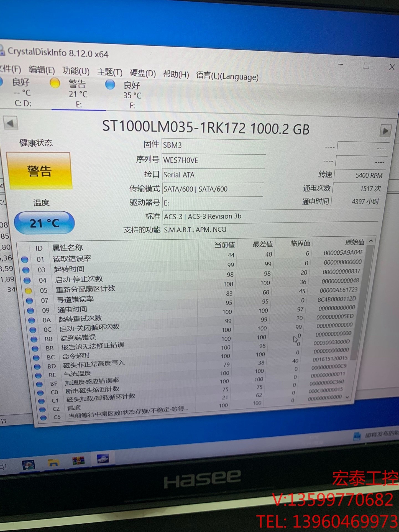Click the transfer mode field SATA/600

(x=213, y=189)
